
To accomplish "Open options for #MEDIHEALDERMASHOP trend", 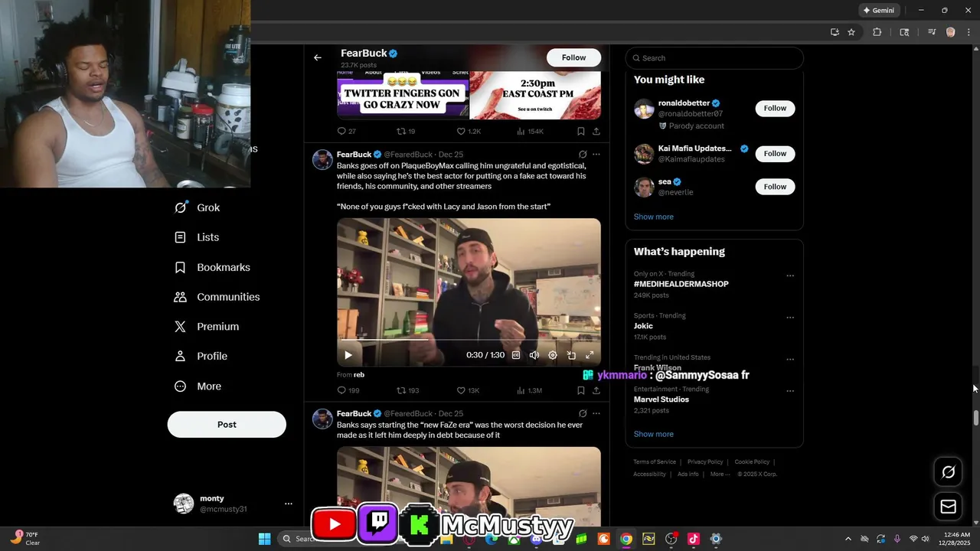I will click(790, 275).
